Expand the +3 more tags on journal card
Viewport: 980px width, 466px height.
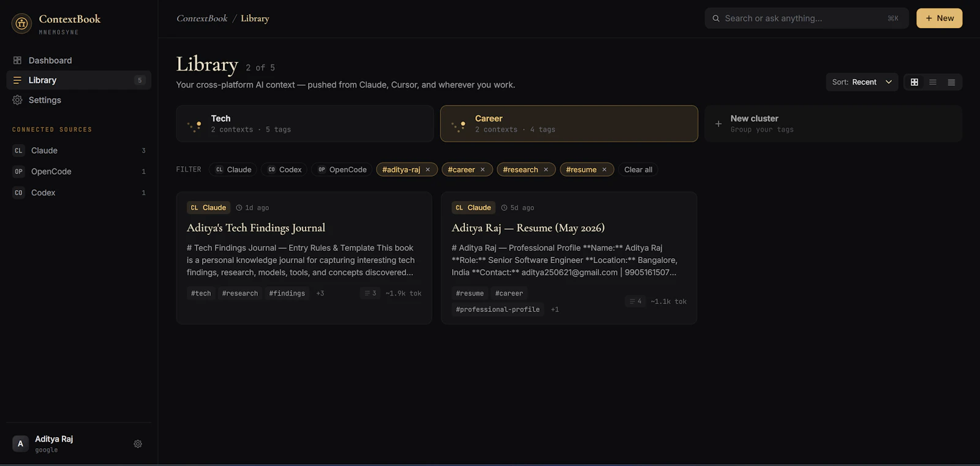pyautogui.click(x=320, y=294)
